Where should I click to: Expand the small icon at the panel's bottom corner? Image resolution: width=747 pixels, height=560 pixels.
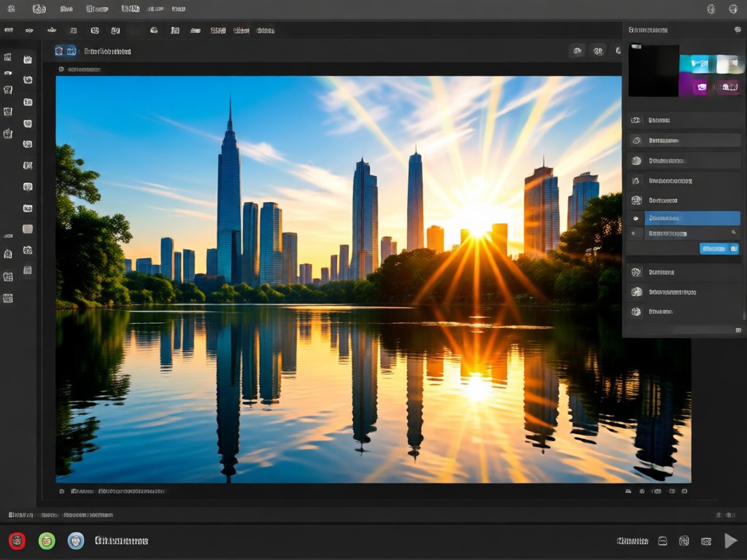click(x=738, y=330)
